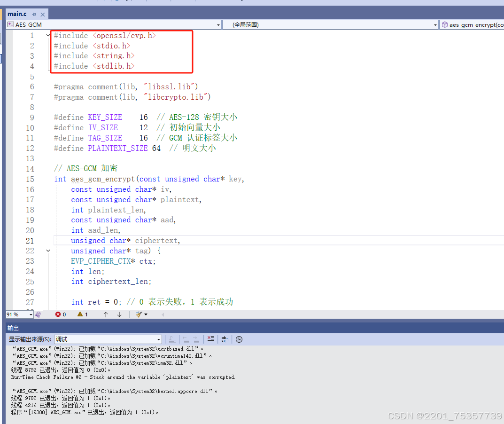Viewport: 504px width, 424px height.
Task: Open the messages filter icon in status bar
Action: tap(140, 314)
